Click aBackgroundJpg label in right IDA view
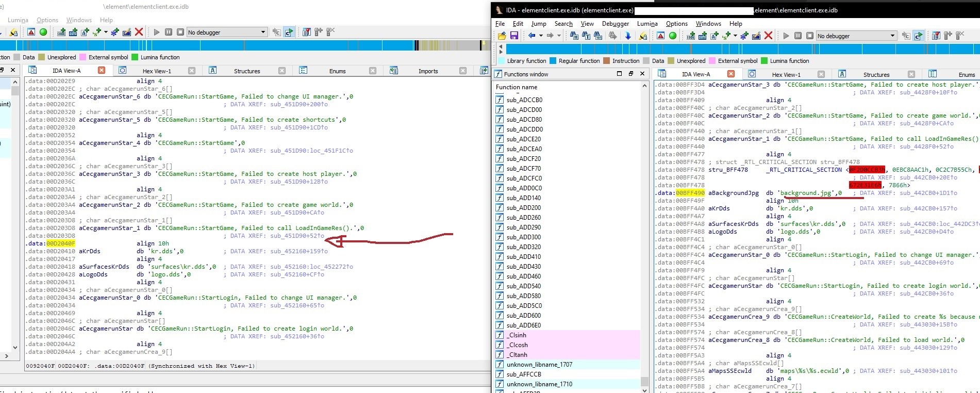The height and width of the screenshot is (393, 980). [x=733, y=193]
